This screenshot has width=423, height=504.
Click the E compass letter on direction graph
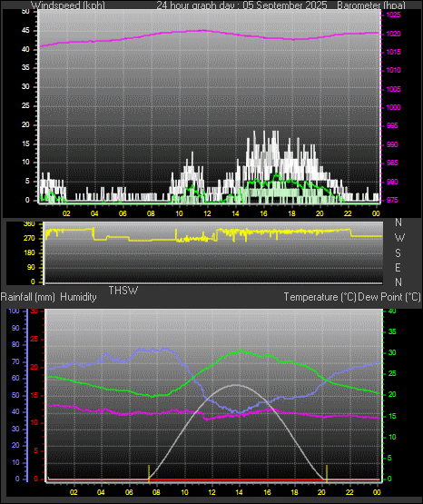click(398, 267)
